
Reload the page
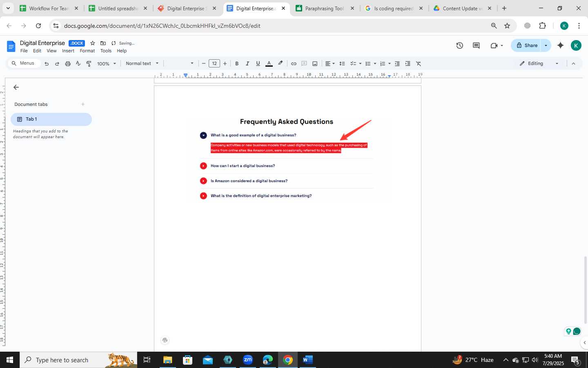(x=38, y=26)
